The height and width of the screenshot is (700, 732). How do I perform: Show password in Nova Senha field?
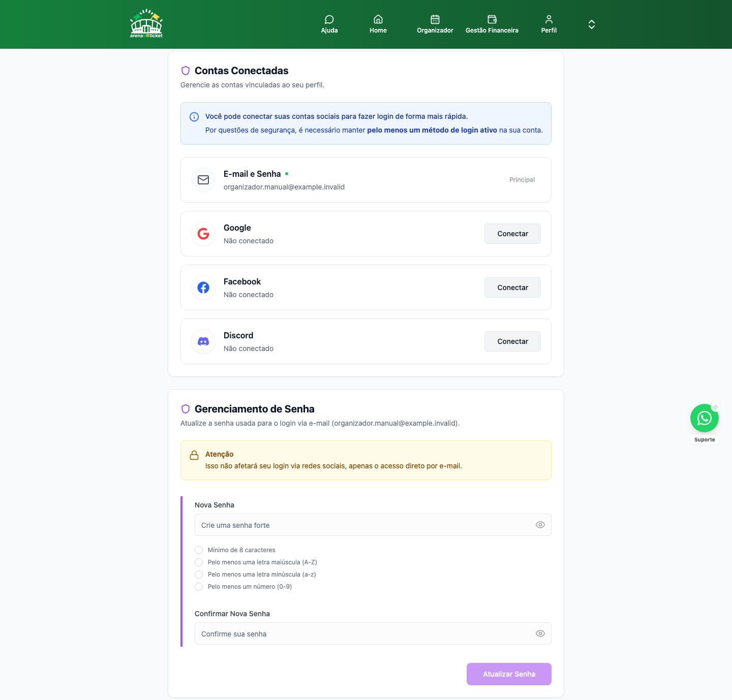click(x=540, y=525)
